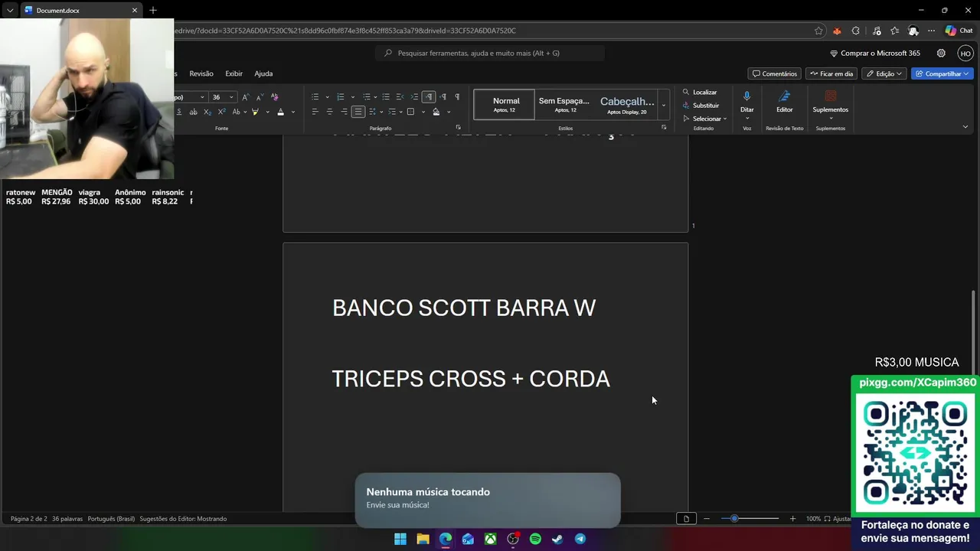The width and height of the screenshot is (980, 551).
Task: Open the Compartilhar share menu
Action: (942, 73)
